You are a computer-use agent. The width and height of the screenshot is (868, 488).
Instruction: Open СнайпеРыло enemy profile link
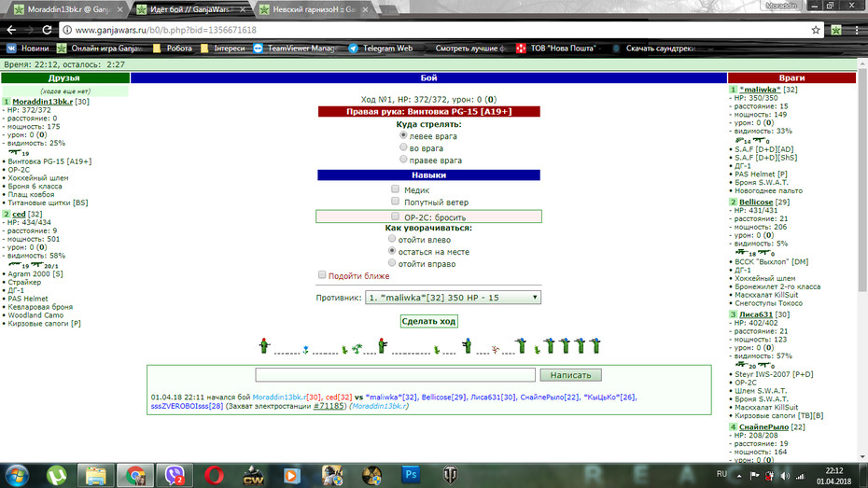point(763,427)
